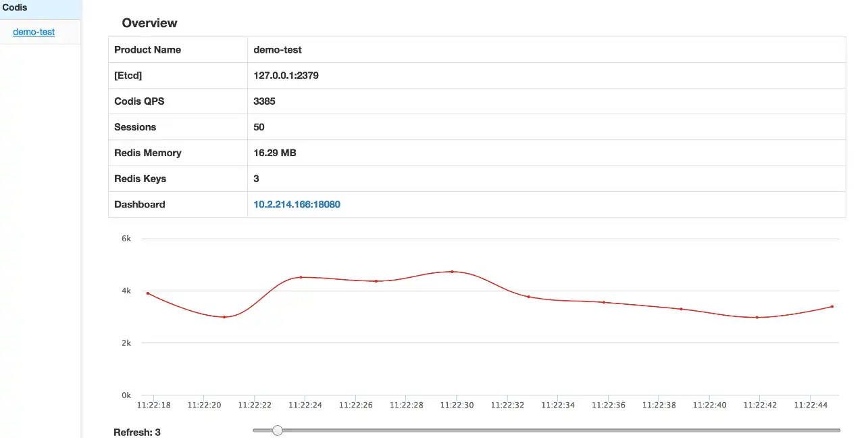The image size is (868, 438).
Task: Click the last chart data point at 11:22:45
Action: [x=832, y=306]
